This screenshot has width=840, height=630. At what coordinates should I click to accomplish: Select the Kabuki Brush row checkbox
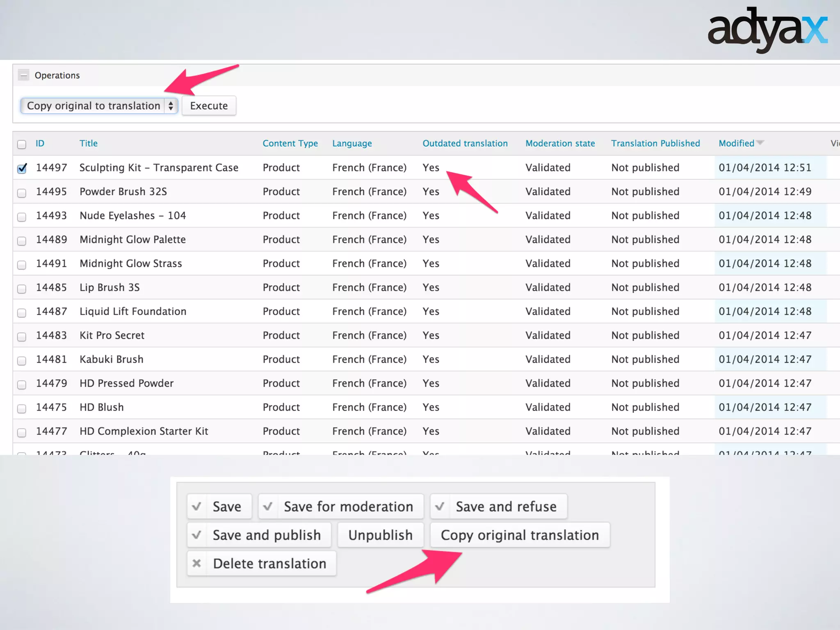[22, 360]
